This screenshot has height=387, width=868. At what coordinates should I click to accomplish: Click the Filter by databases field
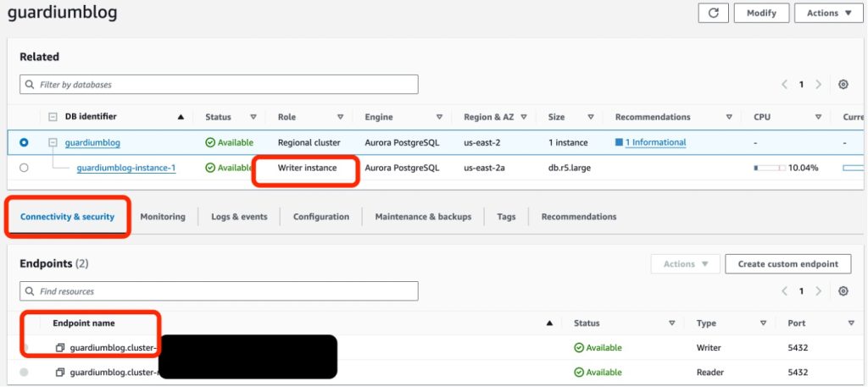pyautogui.click(x=219, y=85)
